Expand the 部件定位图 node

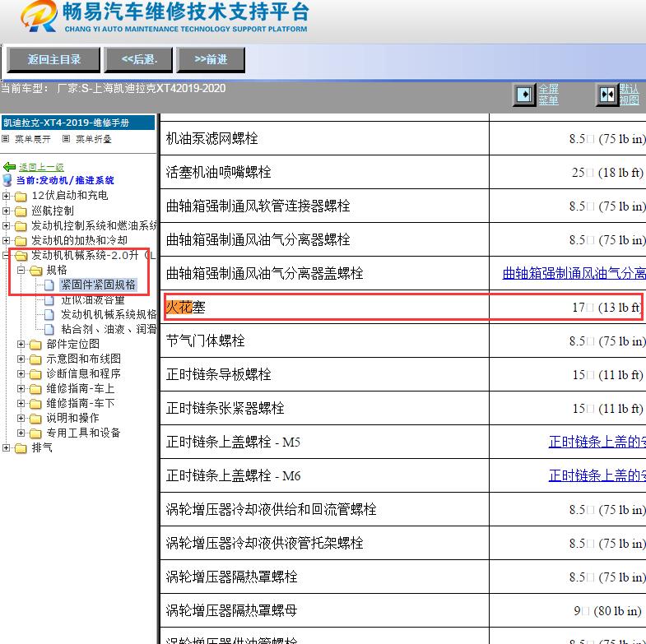click(21, 345)
